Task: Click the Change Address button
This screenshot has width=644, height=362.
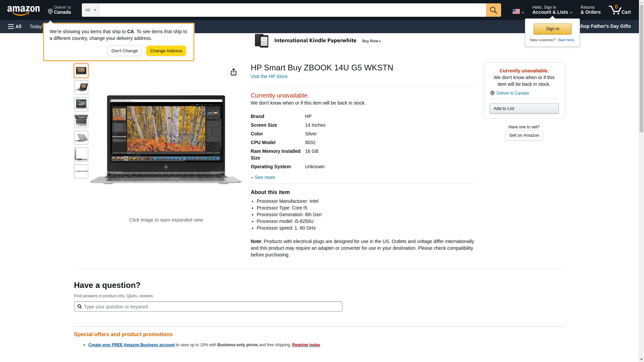Action: click(x=166, y=51)
